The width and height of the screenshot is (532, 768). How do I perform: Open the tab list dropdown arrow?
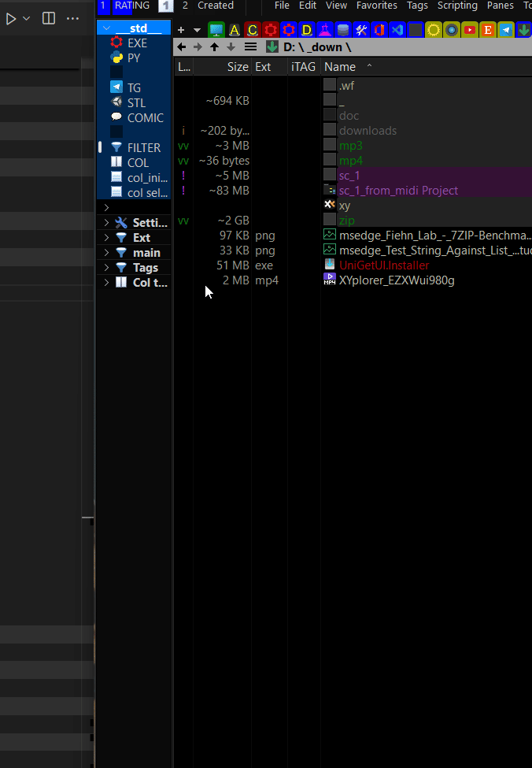[x=197, y=30]
